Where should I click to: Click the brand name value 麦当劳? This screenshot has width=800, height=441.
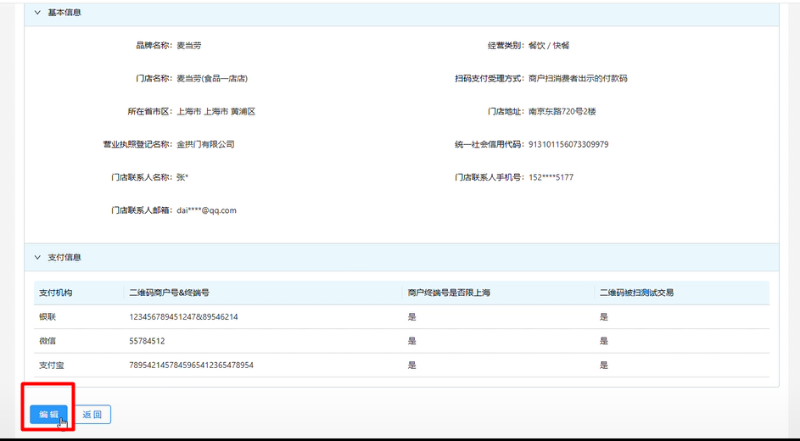point(189,46)
